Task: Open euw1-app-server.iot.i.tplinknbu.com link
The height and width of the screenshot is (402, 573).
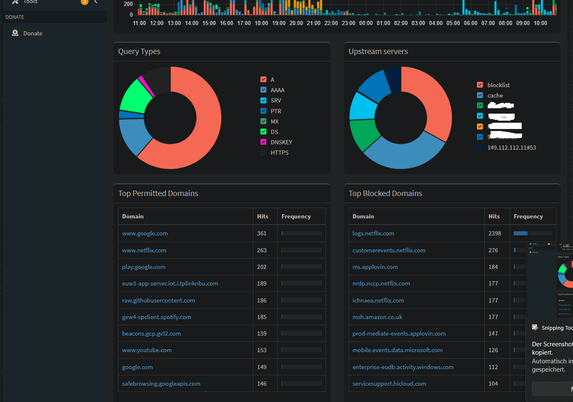Action: tap(170, 283)
